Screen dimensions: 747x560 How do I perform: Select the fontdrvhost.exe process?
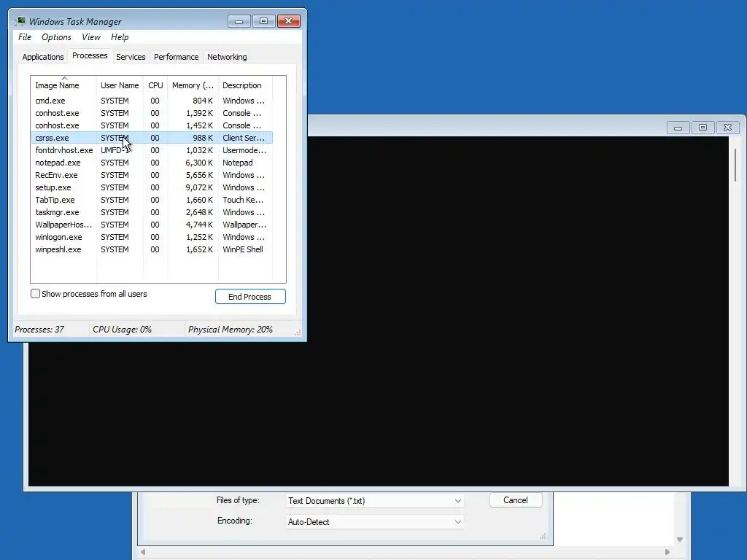(x=152, y=150)
